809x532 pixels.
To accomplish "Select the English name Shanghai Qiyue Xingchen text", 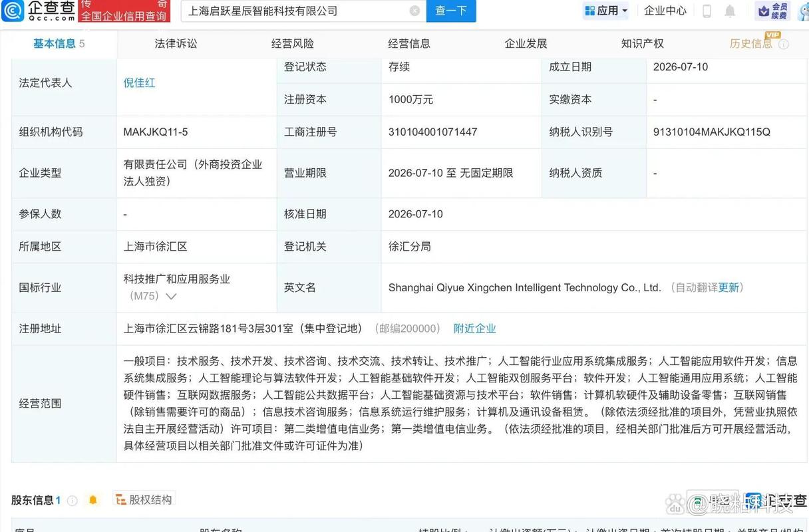I will coord(524,288).
